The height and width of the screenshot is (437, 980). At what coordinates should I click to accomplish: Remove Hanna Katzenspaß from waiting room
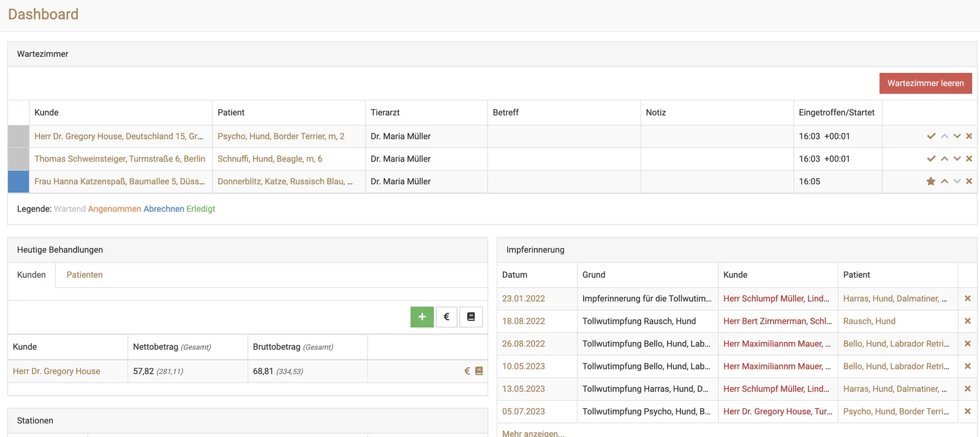pos(969,182)
